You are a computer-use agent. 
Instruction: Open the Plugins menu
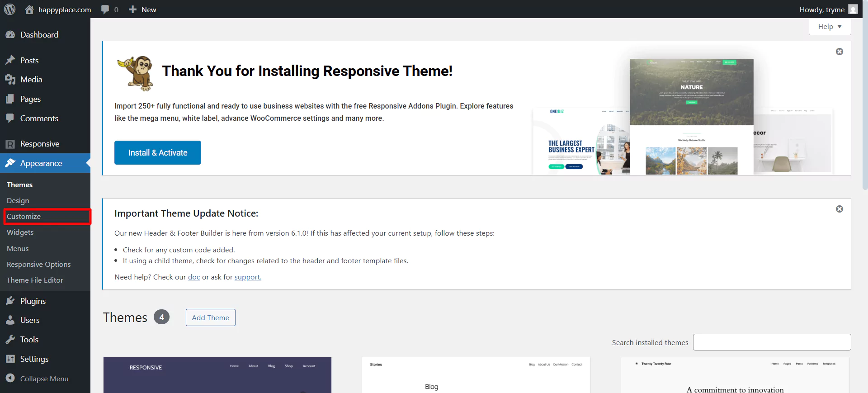coord(45,301)
